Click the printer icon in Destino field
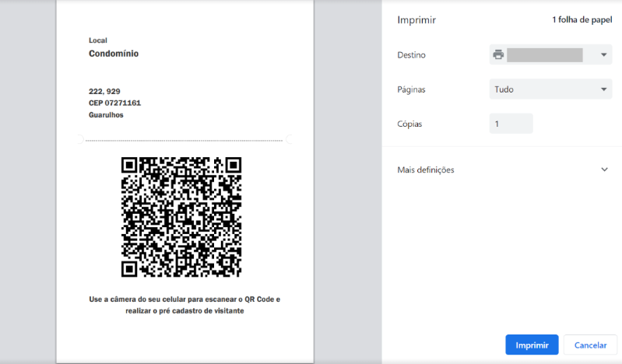The height and width of the screenshot is (364, 622). pos(498,55)
